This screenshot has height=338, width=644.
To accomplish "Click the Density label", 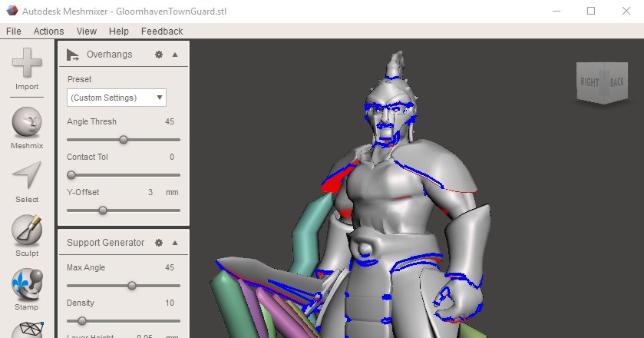I will click(81, 303).
